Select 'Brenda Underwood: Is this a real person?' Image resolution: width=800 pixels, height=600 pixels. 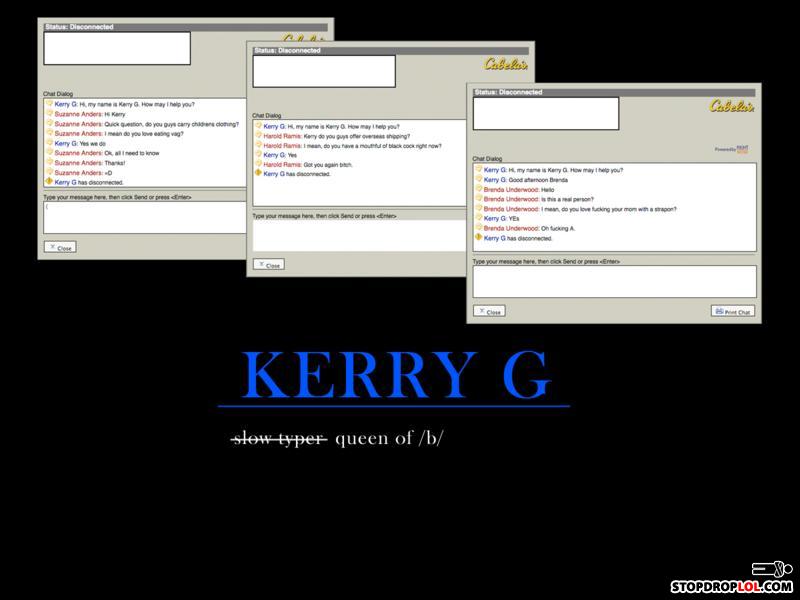point(539,199)
